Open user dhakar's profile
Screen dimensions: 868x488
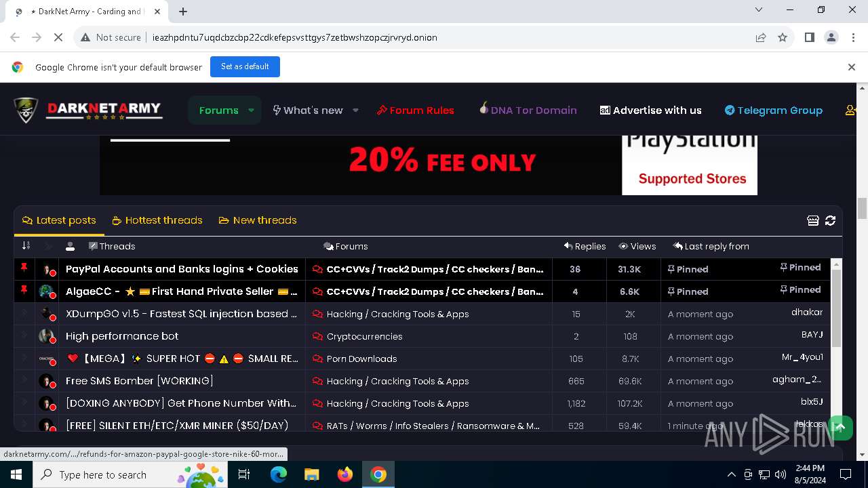tap(807, 312)
